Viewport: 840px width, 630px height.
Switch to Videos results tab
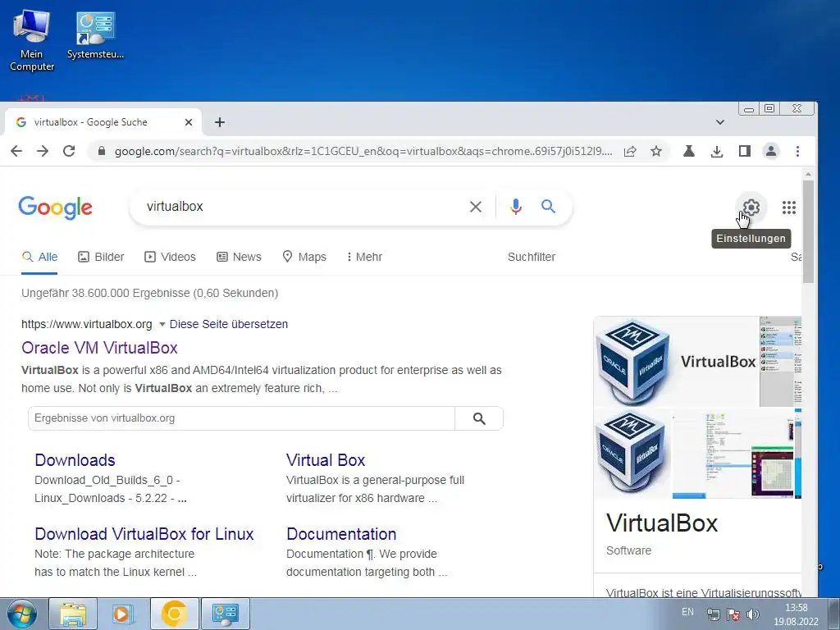tap(170, 257)
